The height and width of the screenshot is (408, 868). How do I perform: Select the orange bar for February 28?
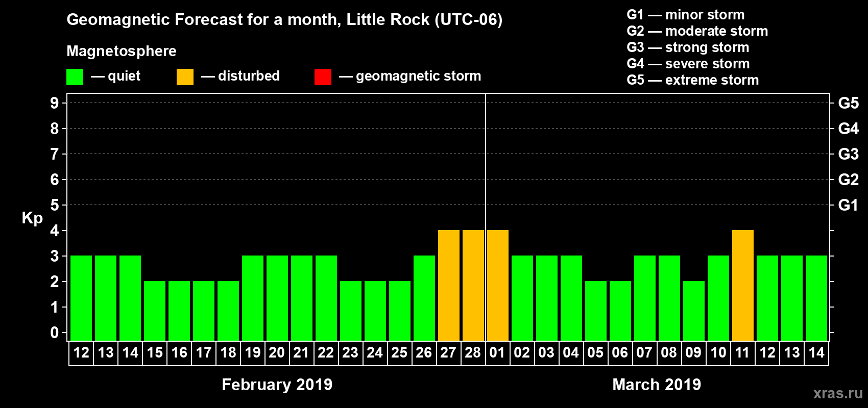pos(473,286)
